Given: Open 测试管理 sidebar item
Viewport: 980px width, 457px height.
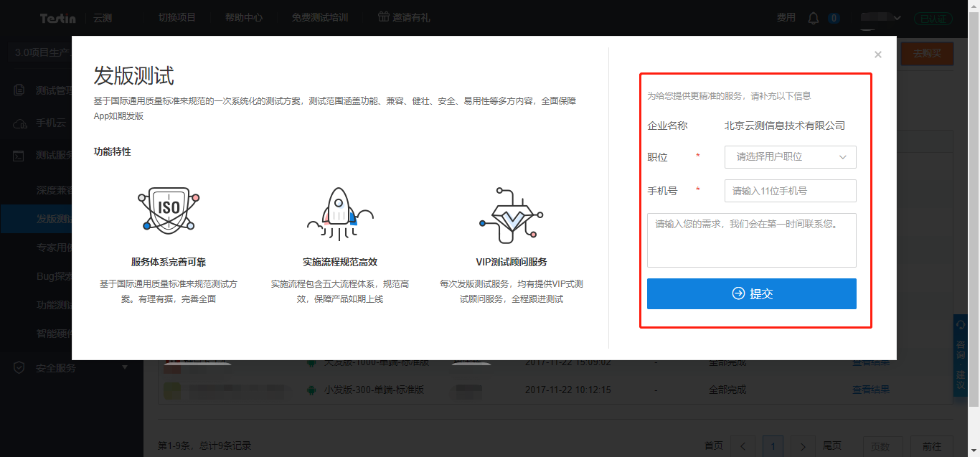Looking at the screenshot, I should (x=55, y=90).
